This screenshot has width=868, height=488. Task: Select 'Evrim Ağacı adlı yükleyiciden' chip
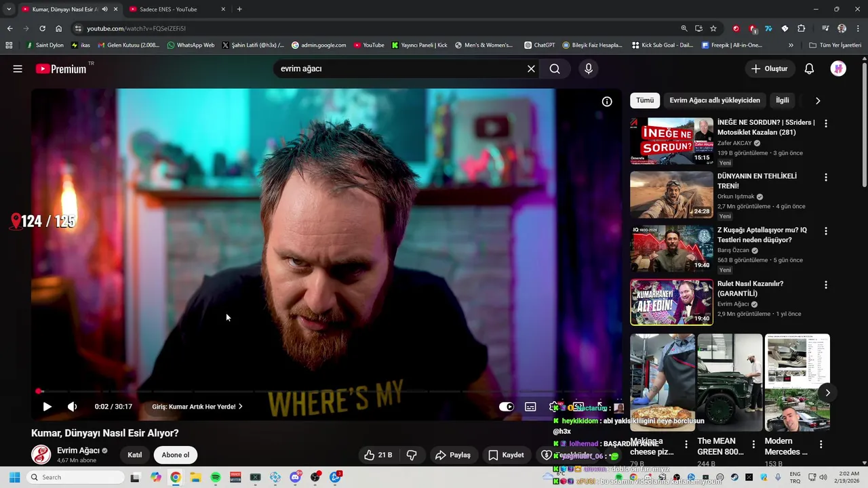pos(715,100)
